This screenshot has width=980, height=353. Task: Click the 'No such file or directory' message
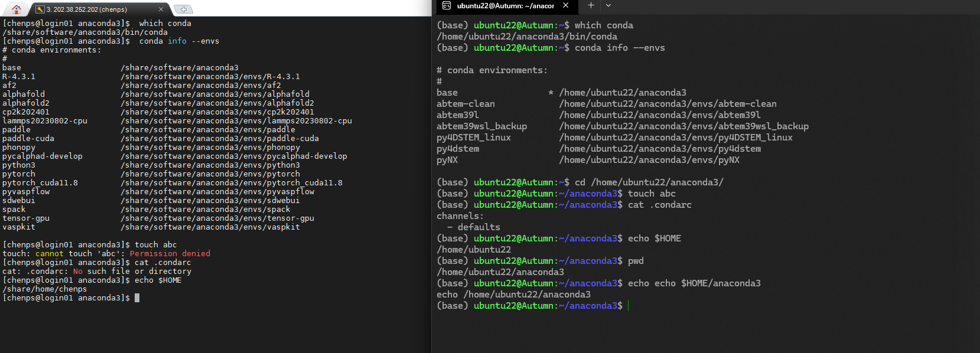[x=132, y=272]
